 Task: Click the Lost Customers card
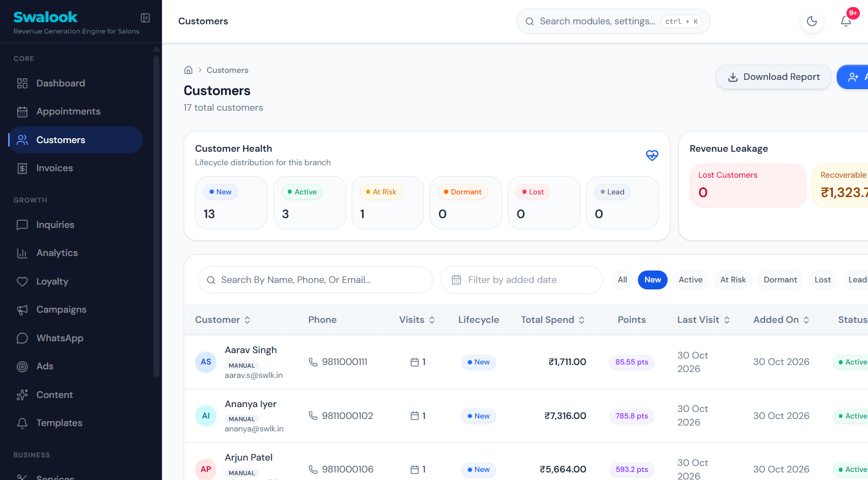[748, 186]
